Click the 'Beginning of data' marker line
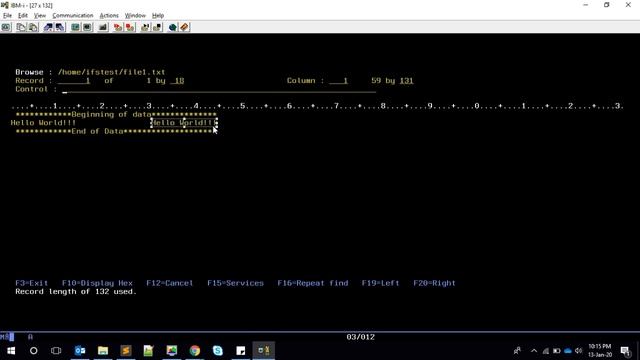Viewport: 640px width, 360px height. pos(116,114)
